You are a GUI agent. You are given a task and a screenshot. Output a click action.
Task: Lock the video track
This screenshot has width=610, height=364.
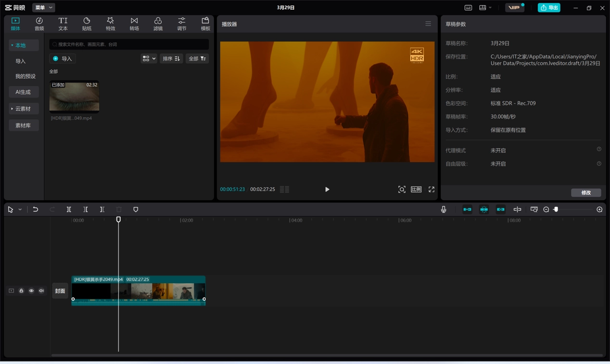pyautogui.click(x=21, y=291)
